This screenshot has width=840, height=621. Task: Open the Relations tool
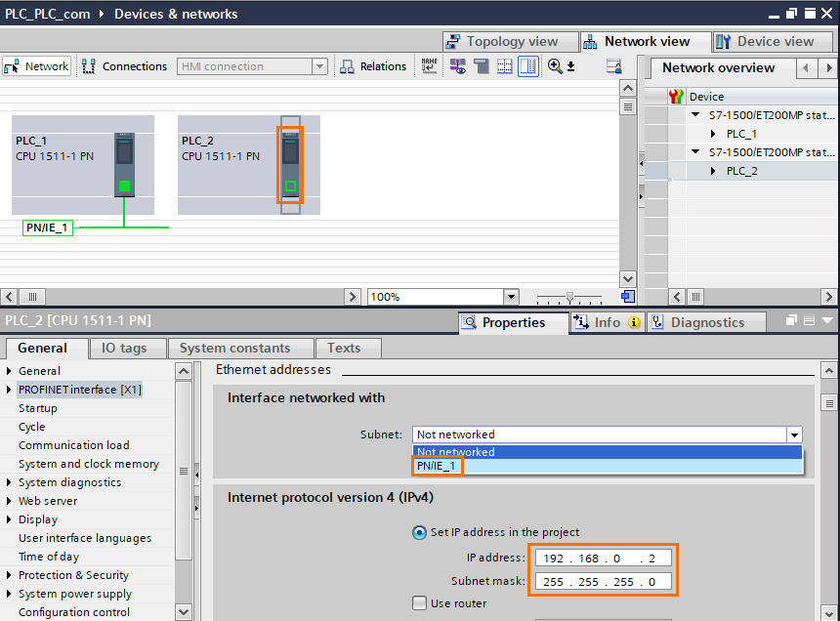tap(373, 66)
